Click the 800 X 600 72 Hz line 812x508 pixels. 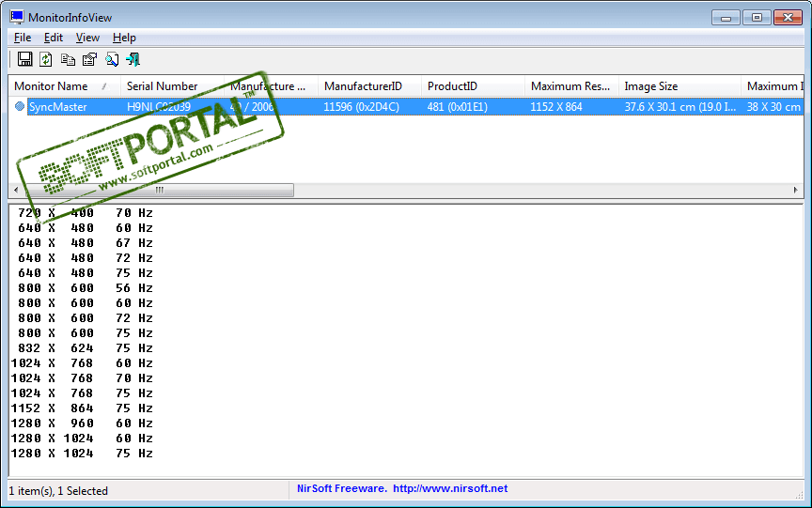point(86,318)
